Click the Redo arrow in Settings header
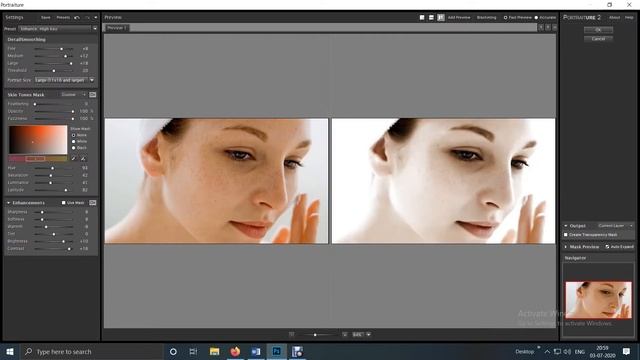The image size is (640, 360). [x=87, y=18]
